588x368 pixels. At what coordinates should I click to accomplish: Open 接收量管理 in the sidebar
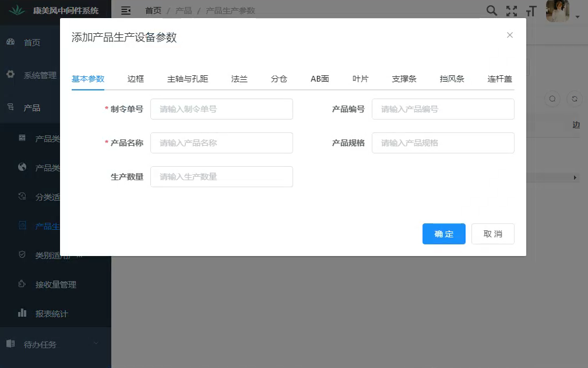(55, 285)
